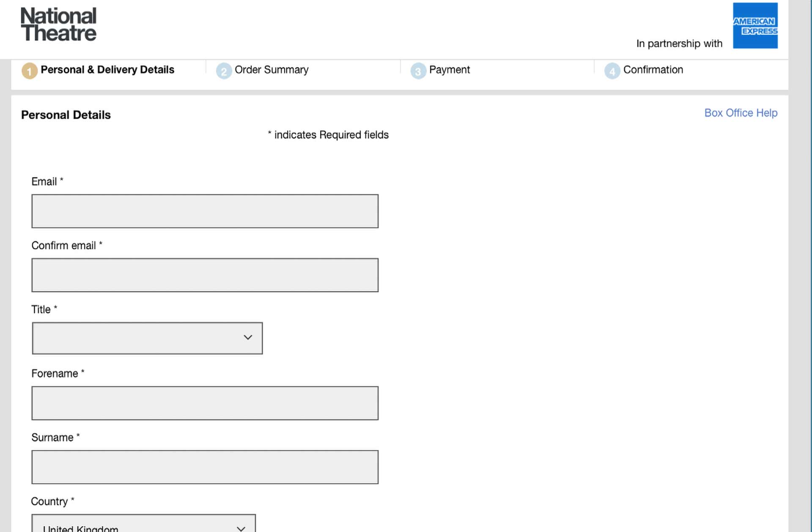Click the Title dropdown chevron arrow
This screenshot has width=812, height=532.
[248, 337]
